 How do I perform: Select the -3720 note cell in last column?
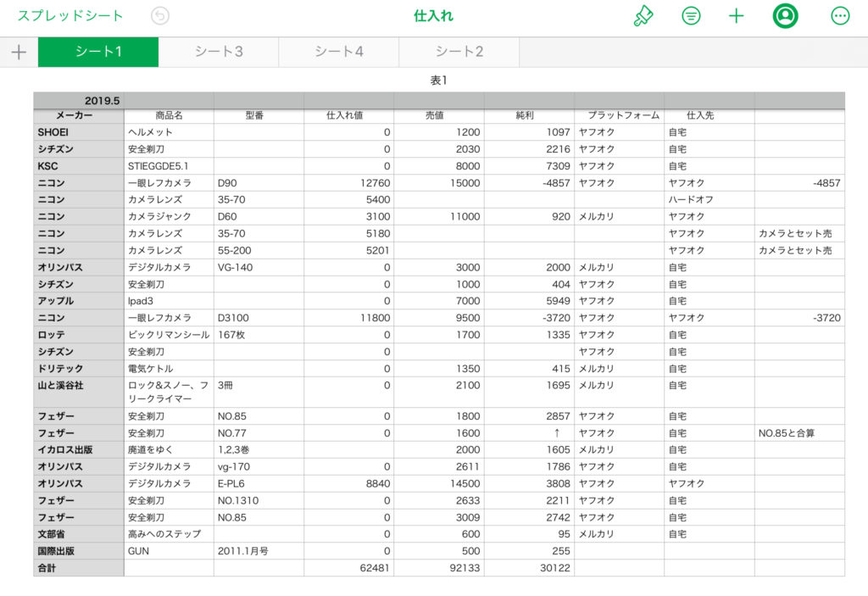click(x=799, y=318)
